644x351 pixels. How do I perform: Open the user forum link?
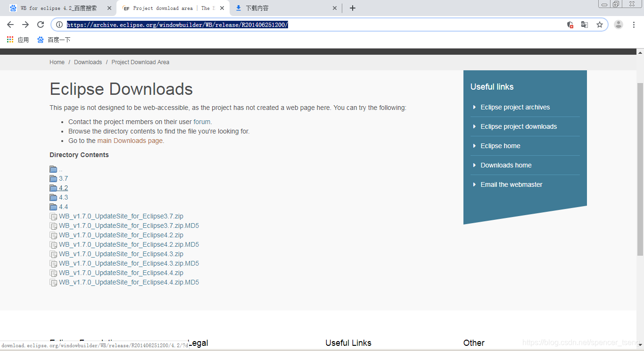point(202,122)
